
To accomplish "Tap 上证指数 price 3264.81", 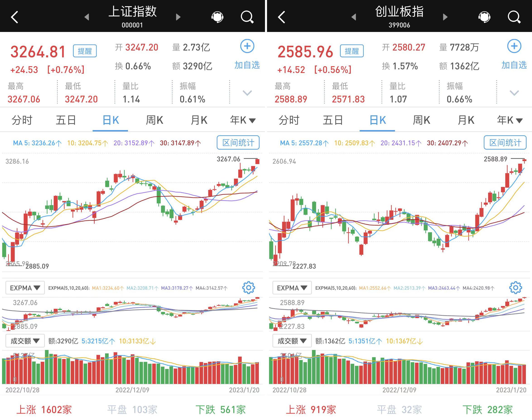I will (x=38, y=52).
